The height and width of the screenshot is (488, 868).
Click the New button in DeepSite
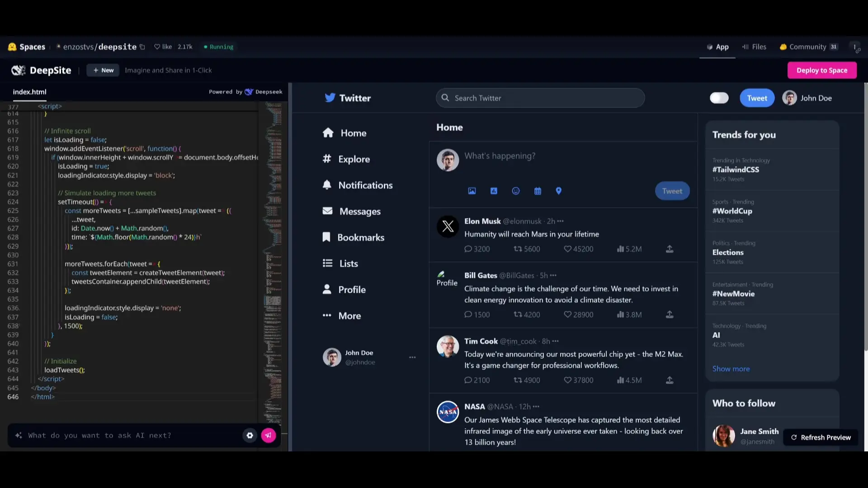[103, 70]
